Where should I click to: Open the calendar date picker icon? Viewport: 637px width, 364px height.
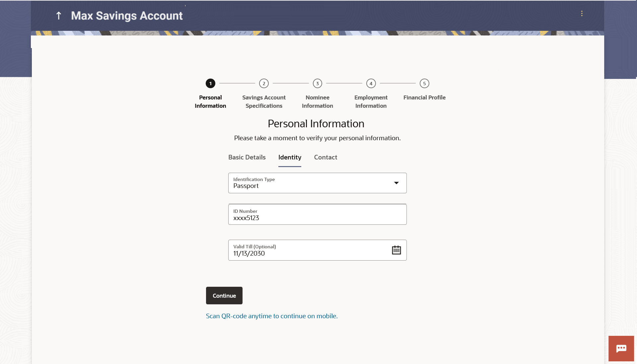tap(396, 250)
